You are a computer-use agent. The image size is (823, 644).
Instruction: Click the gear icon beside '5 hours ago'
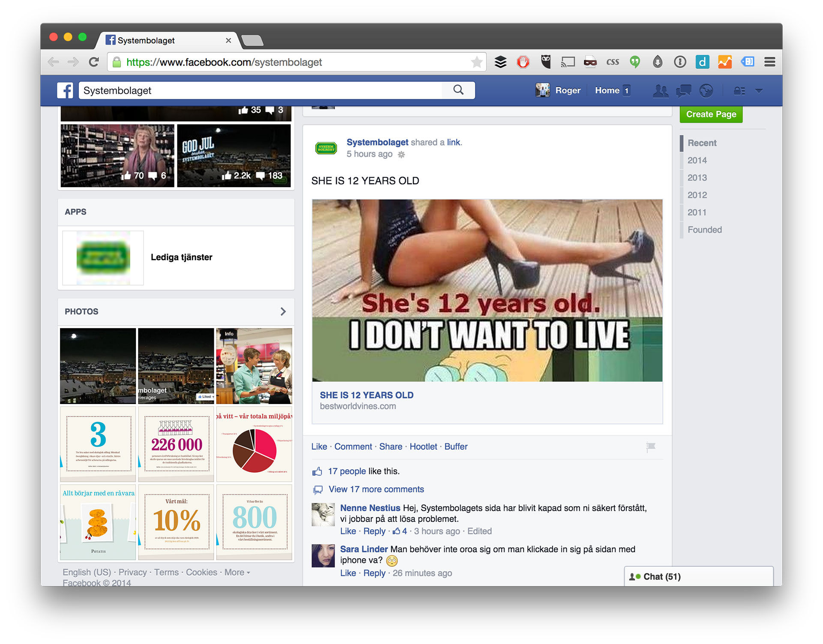click(401, 154)
